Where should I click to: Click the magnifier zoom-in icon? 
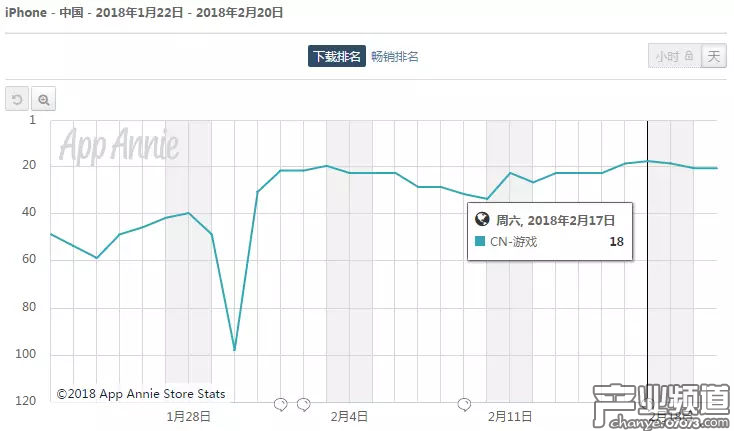(x=43, y=99)
